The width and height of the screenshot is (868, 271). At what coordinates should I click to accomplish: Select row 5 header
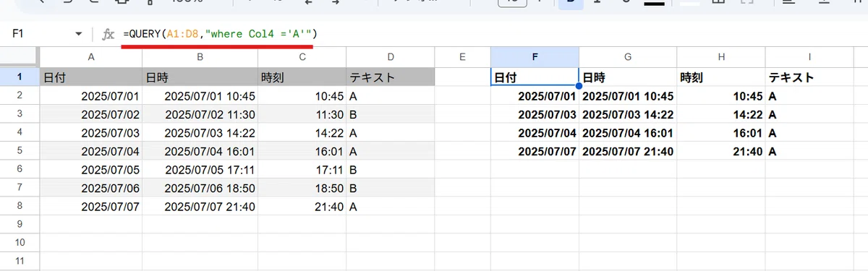point(20,151)
